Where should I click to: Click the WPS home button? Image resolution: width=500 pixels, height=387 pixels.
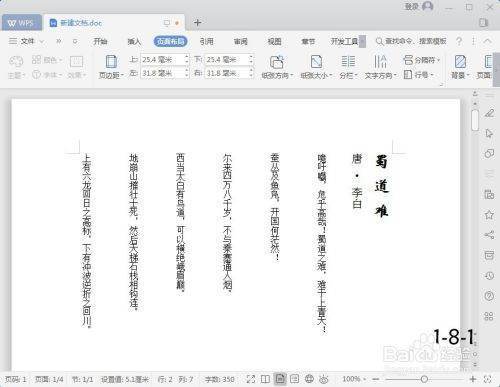(x=21, y=23)
